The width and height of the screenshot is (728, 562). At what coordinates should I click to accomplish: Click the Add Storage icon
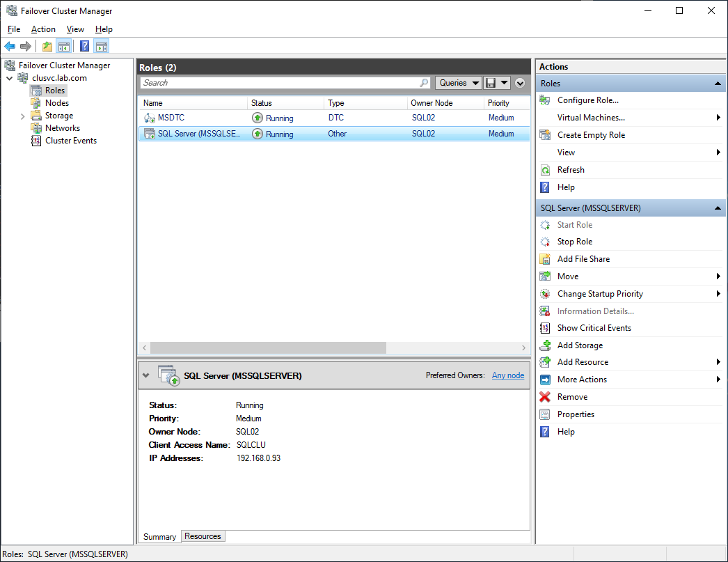click(545, 345)
